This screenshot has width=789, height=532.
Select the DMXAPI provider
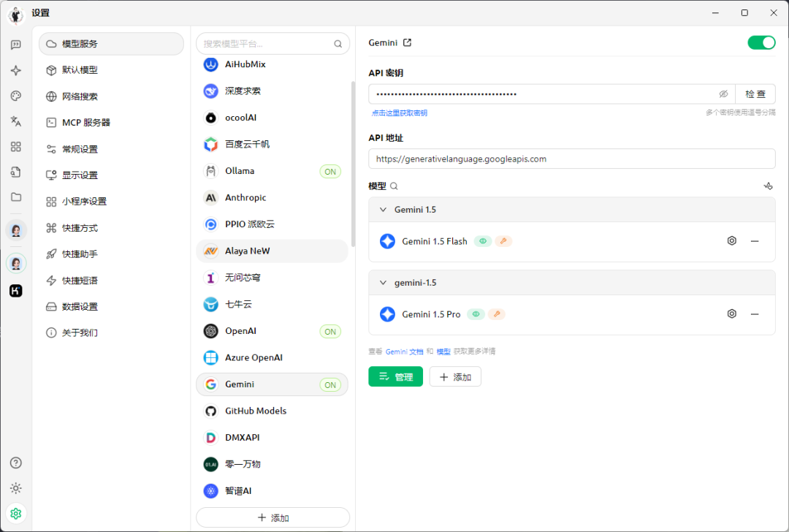272,438
